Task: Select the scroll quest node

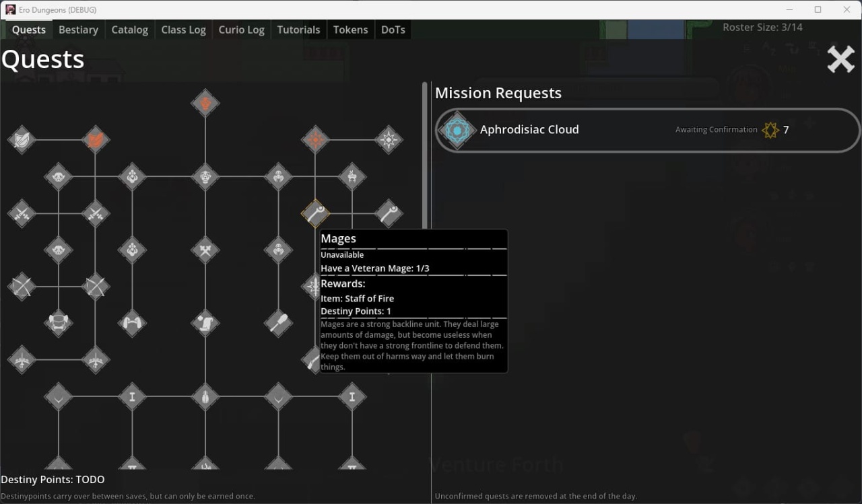Action: (205, 323)
